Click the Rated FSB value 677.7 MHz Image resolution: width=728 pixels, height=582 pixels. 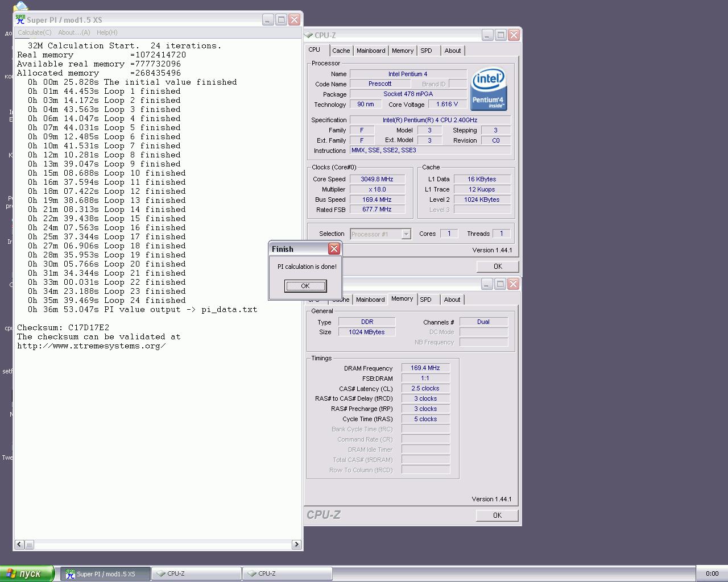coord(377,209)
